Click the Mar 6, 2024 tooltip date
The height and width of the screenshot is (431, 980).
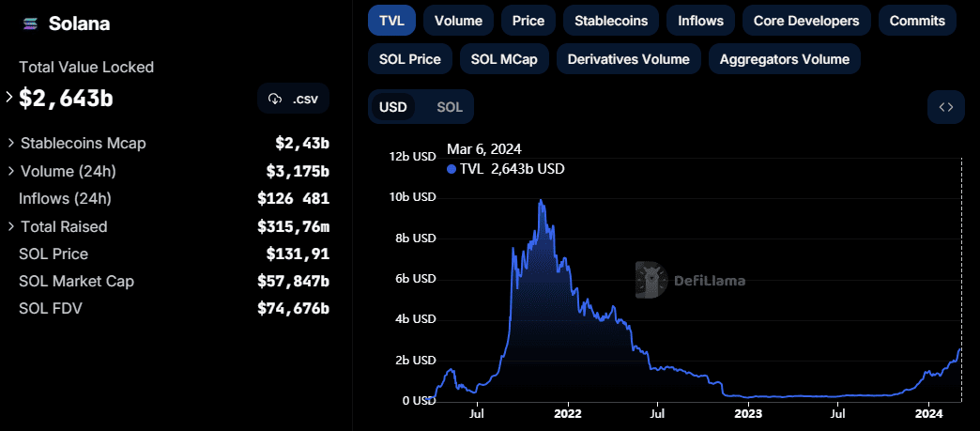(483, 149)
